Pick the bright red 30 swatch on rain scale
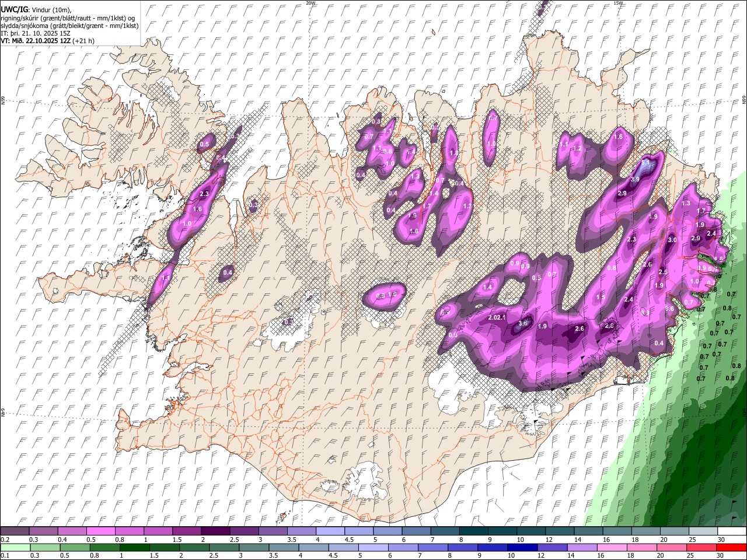The height and width of the screenshot is (560, 747). 732,547
